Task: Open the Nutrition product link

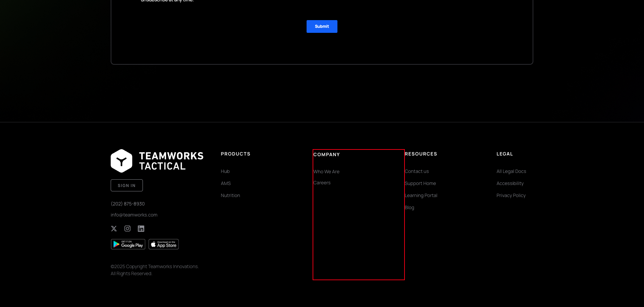Action: [230, 195]
